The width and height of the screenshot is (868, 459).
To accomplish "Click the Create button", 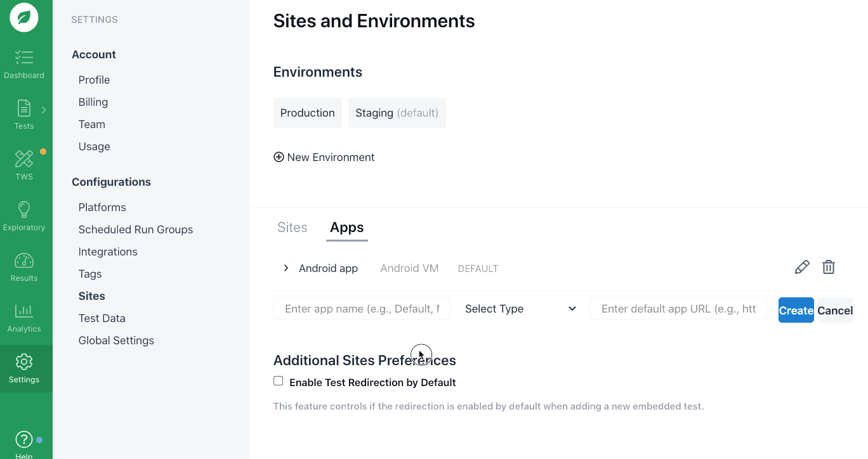I will (796, 310).
